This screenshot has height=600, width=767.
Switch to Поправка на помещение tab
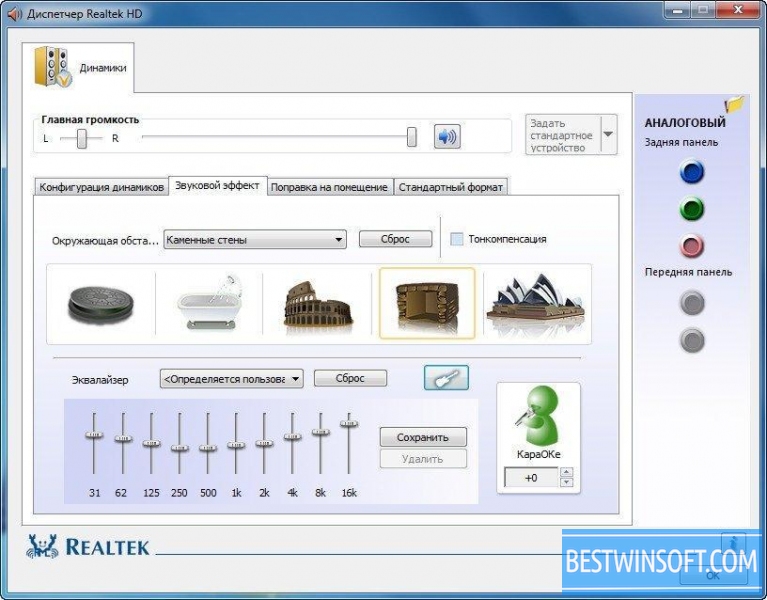(x=329, y=187)
